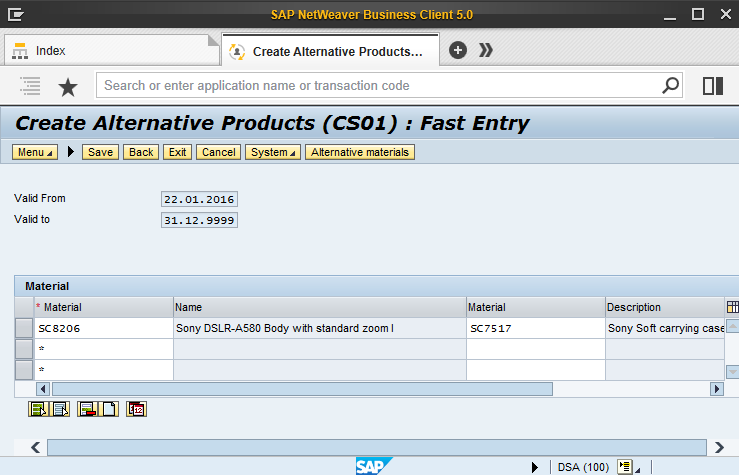Click the Exit button
This screenshot has width=739, height=475.
[177, 152]
